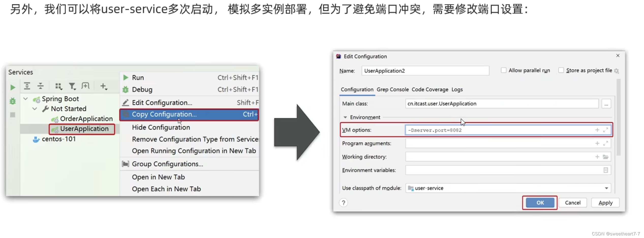The height and width of the screenshot is (238, 644).
Task: Confirm with the OK button
Action: tap(540, 203)
